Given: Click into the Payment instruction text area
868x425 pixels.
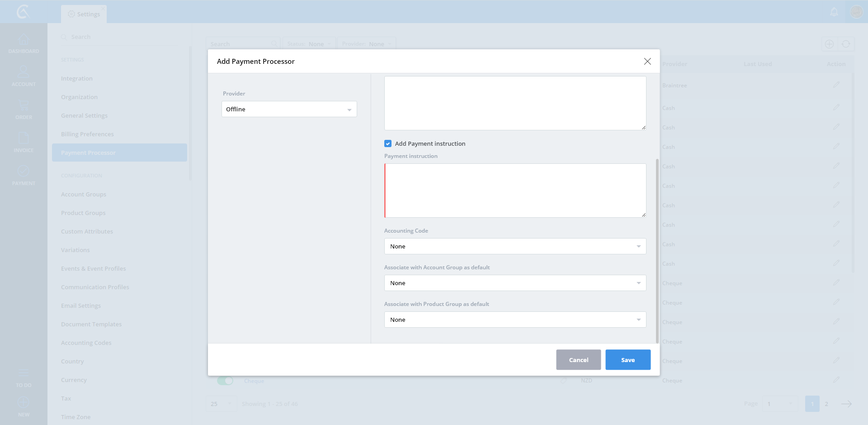Looking at the screenshot, I should pyautogui.click(x=515, y=191).
